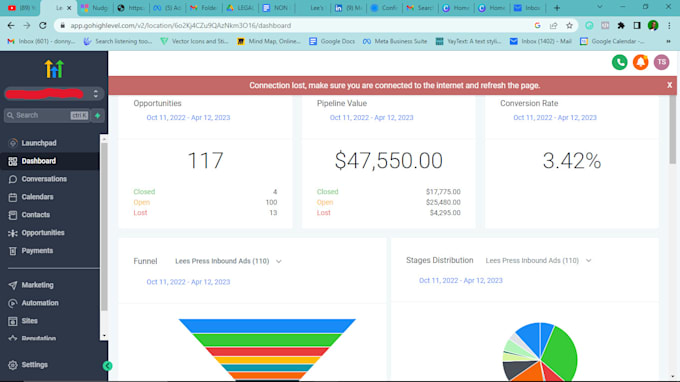The width and height of the screenshot is (680, 382).
Task: Click the green quick-action lightning button
Action: (98, 115)
